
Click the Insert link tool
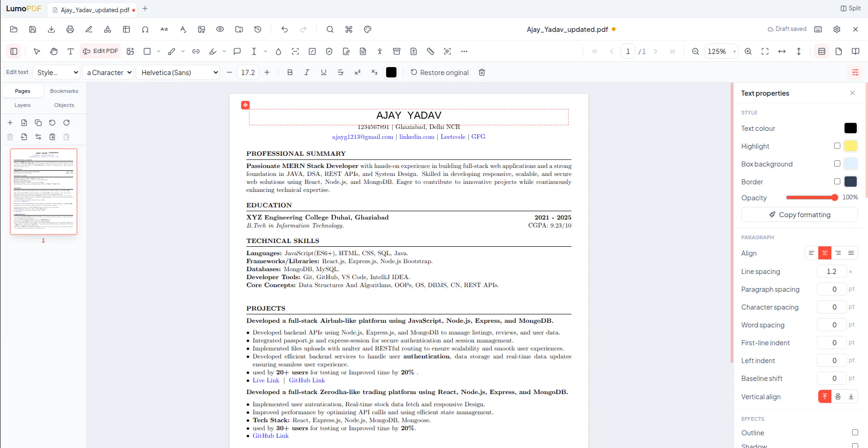tap(196, 52)
